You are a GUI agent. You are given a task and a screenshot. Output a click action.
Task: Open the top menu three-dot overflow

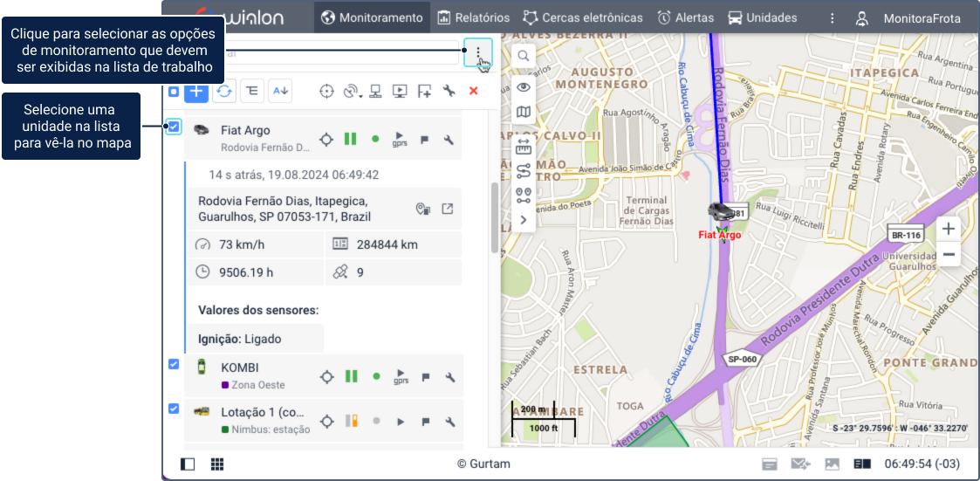pos(832,18)
